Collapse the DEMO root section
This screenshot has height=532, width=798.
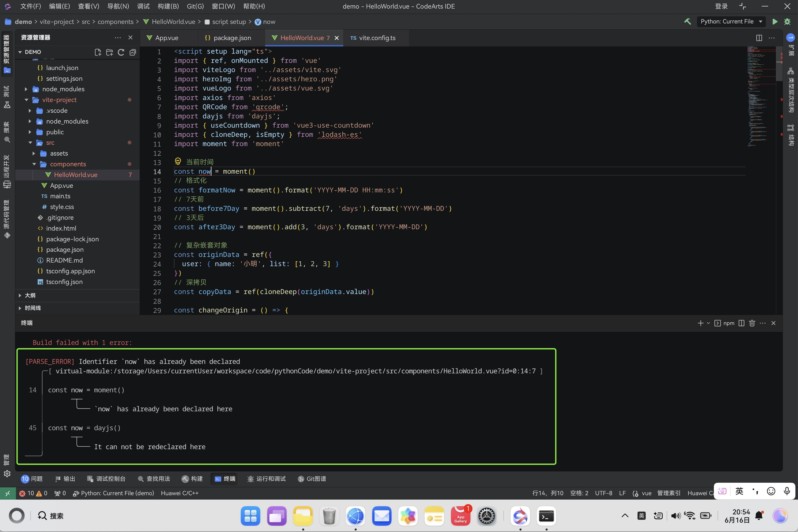point(20,52)
